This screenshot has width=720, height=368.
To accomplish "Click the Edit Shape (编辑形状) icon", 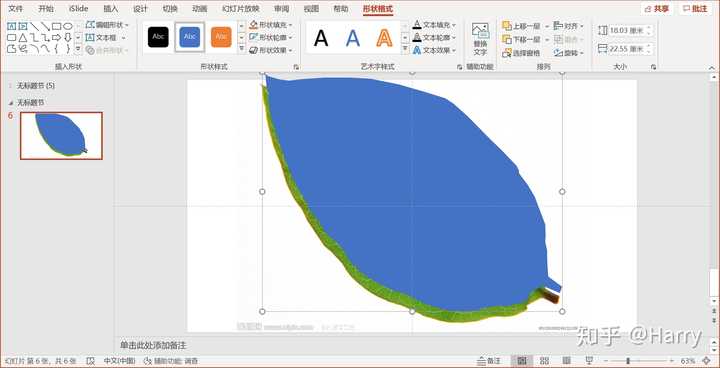I will pos(90,25).
